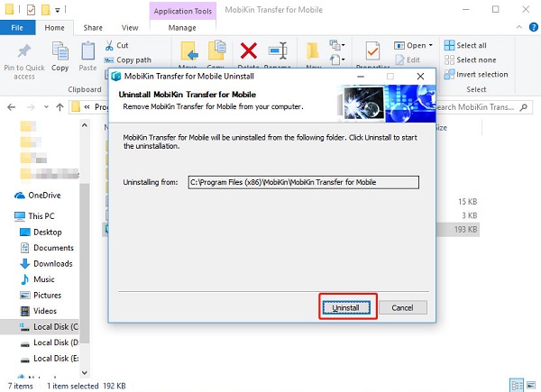Click the navigation pane scroll up arrow

[x=85, y=124]
